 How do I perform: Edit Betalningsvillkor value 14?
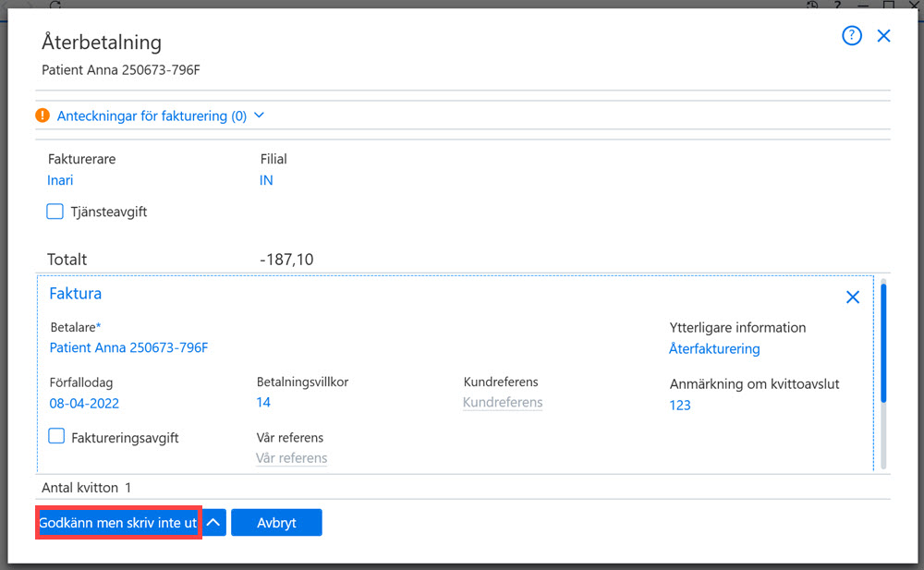click(x=263, y=403)
